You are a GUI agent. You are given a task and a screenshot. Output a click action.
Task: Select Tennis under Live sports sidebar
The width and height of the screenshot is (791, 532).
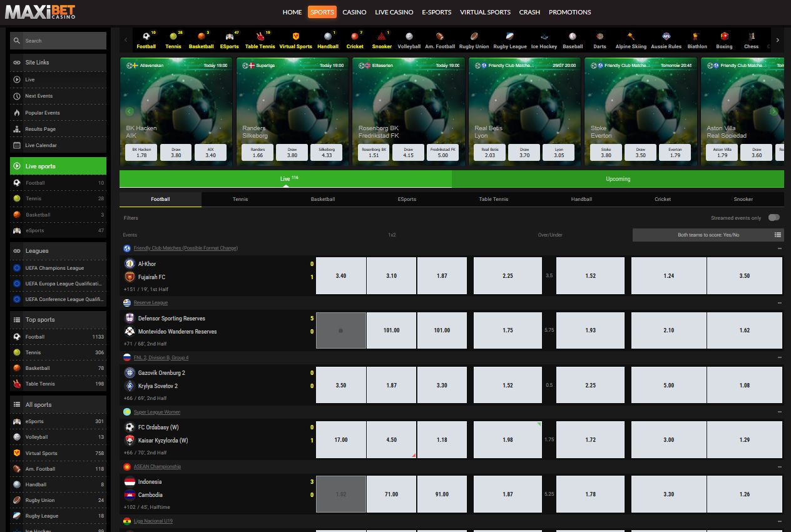(x=58, y=198)
